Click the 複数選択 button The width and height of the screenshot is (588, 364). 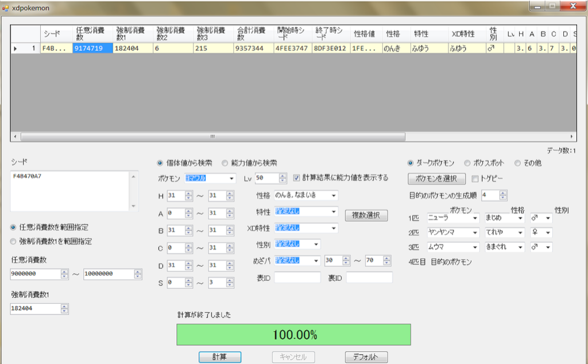(366, 215)
